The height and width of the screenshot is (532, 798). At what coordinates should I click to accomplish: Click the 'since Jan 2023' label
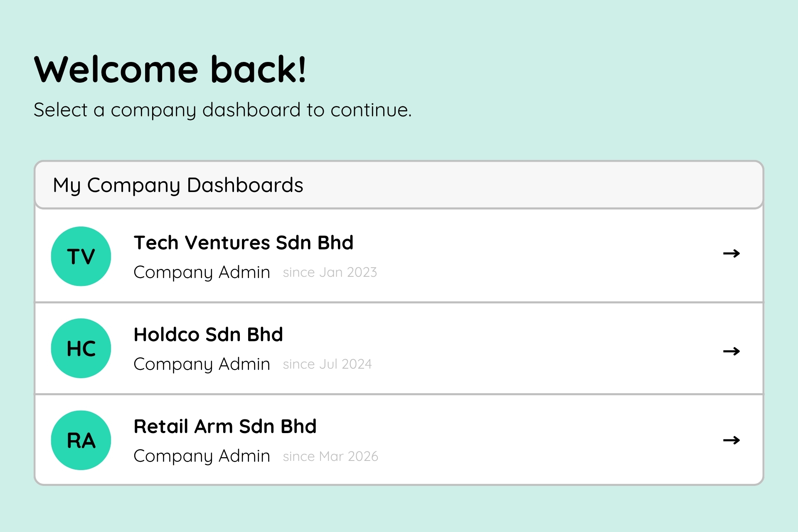point(330,272)
